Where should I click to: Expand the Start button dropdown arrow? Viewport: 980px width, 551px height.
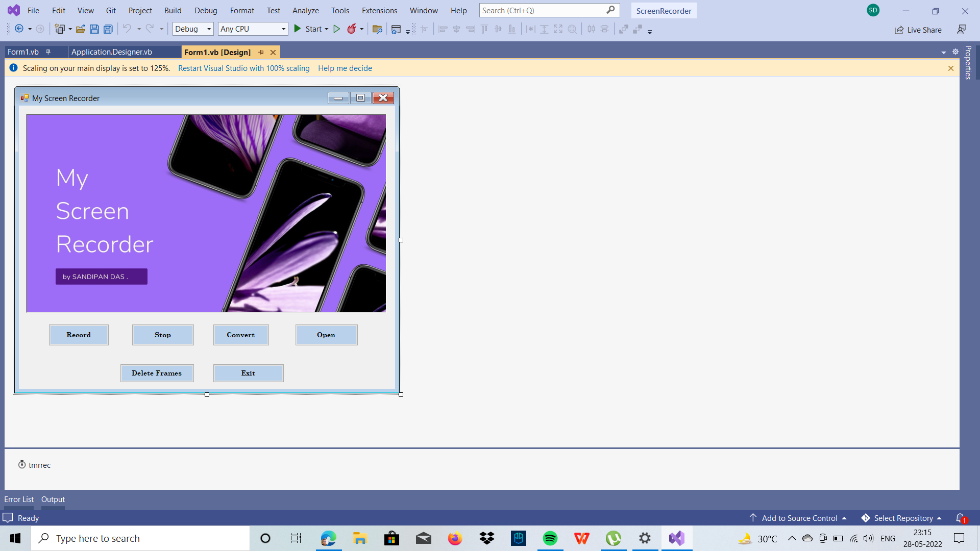[326, 29]
